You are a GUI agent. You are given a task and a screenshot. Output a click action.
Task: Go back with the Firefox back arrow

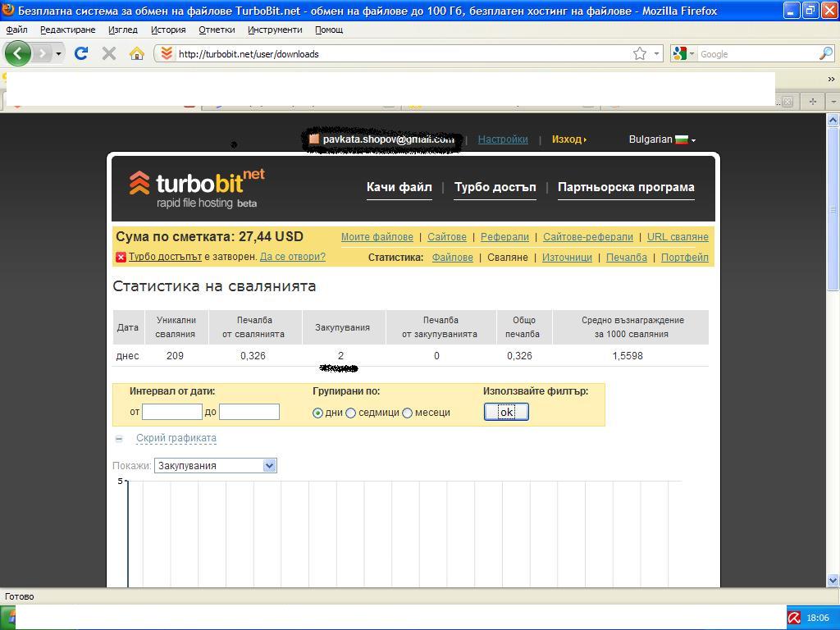point(18,53)
